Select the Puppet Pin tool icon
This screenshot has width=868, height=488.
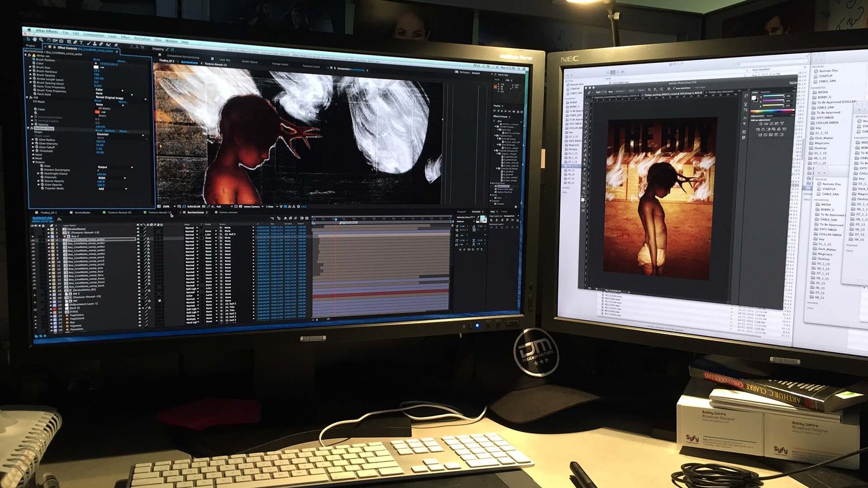[x=116, y=44]
